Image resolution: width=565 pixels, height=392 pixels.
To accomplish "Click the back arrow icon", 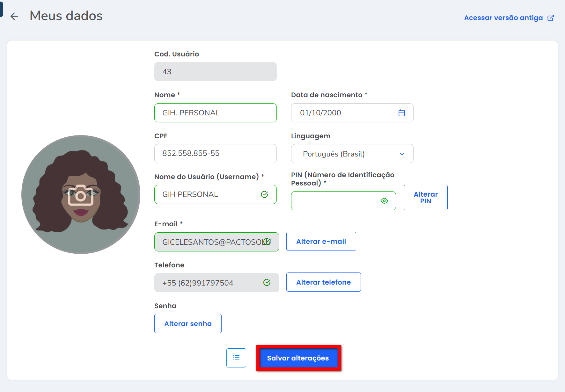I will 14,16.
